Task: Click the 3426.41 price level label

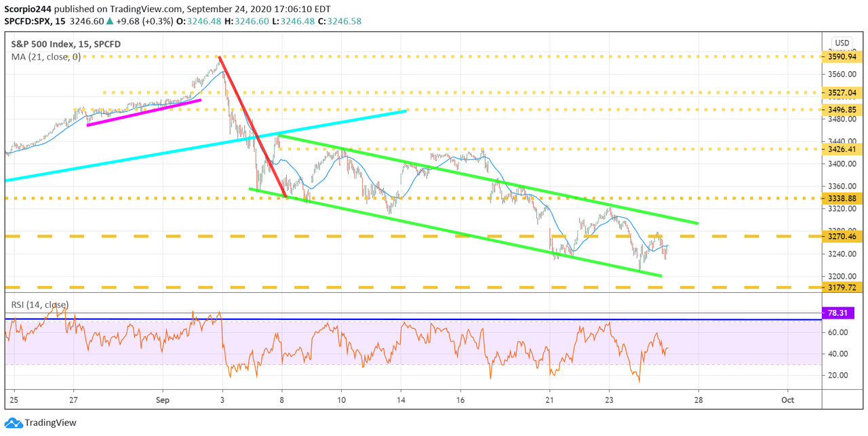Action: tap(843, 148)
